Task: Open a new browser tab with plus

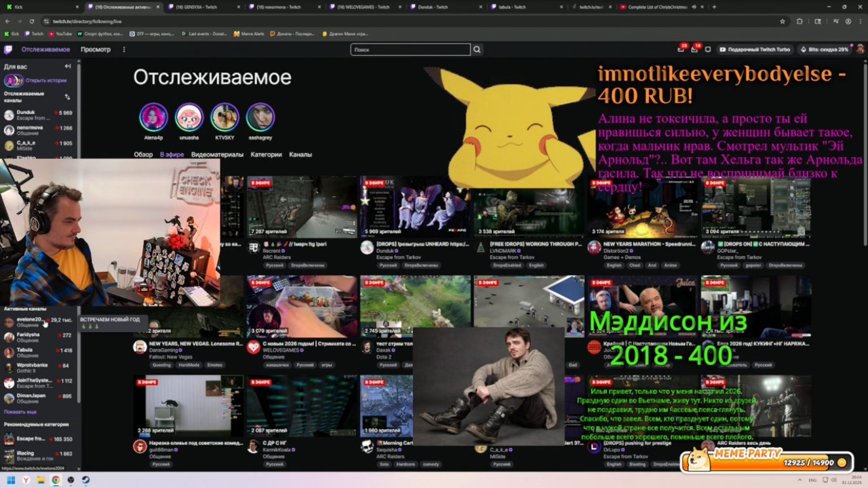Action: 714,7
